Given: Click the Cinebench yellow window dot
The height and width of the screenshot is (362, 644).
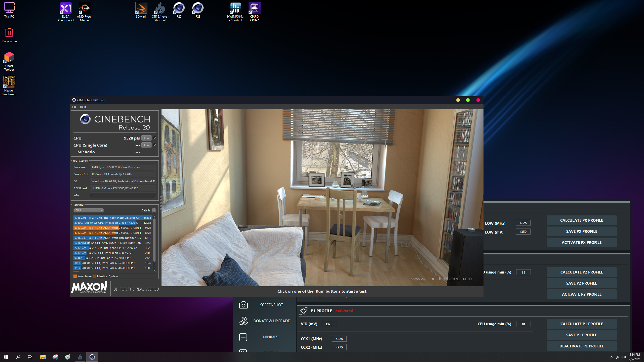Looking at the screenshot, I should pyautogui.click(x=458, y=100).
